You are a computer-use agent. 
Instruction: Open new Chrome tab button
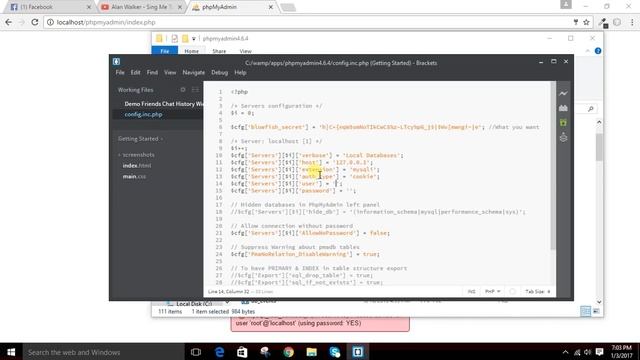coord(288,7)
